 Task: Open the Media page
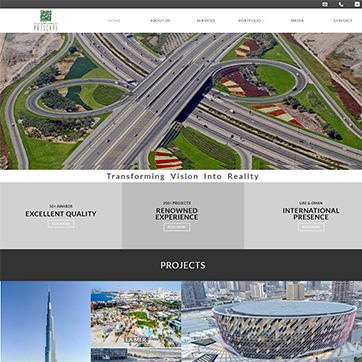[x=297, y=21]
